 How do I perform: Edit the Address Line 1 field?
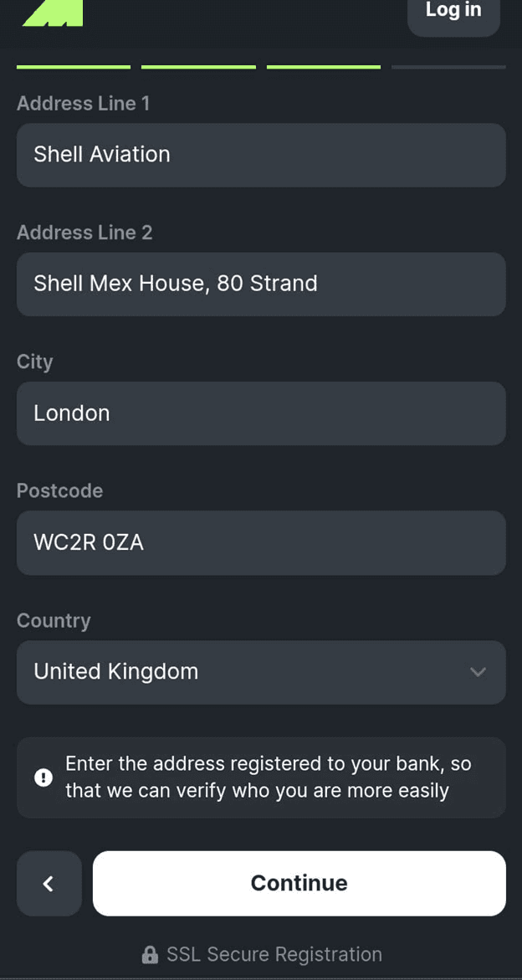261,155
